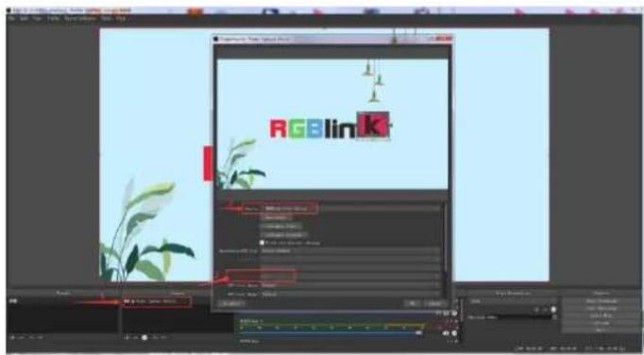
Task: Click the Defaults button in the Properties dialog
Action: pos(231,304)
